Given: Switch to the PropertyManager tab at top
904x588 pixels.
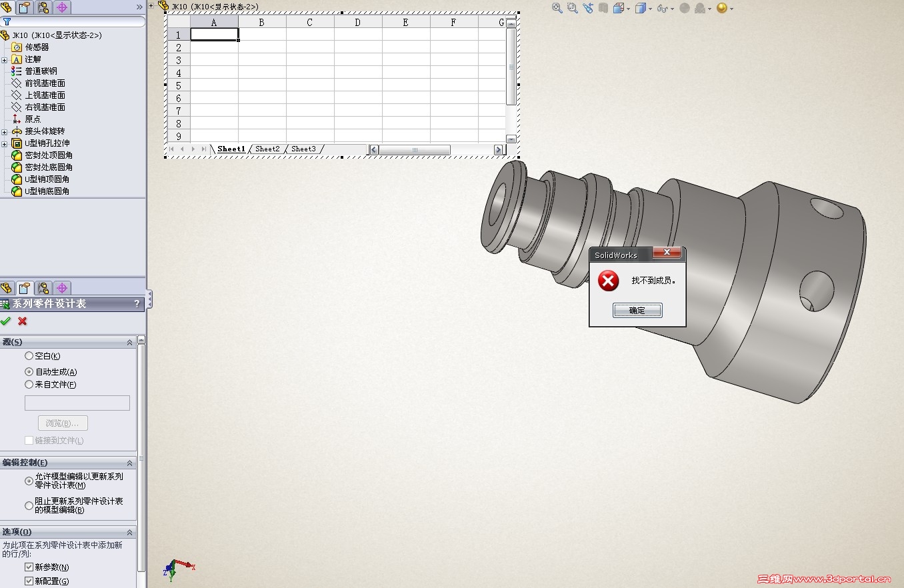Looking at the screenshot, I should [x=25, y=7].
